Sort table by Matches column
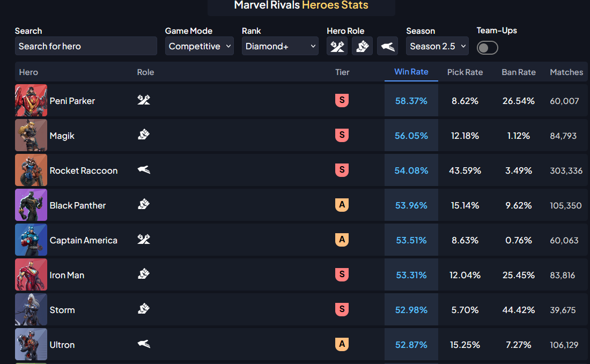 click(x=566, y=72)
